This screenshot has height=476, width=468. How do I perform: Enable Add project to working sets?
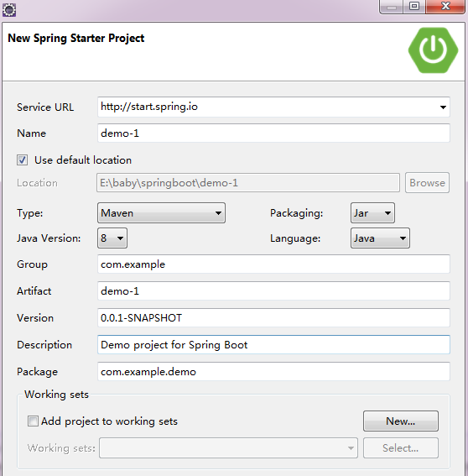pos(33,421)
